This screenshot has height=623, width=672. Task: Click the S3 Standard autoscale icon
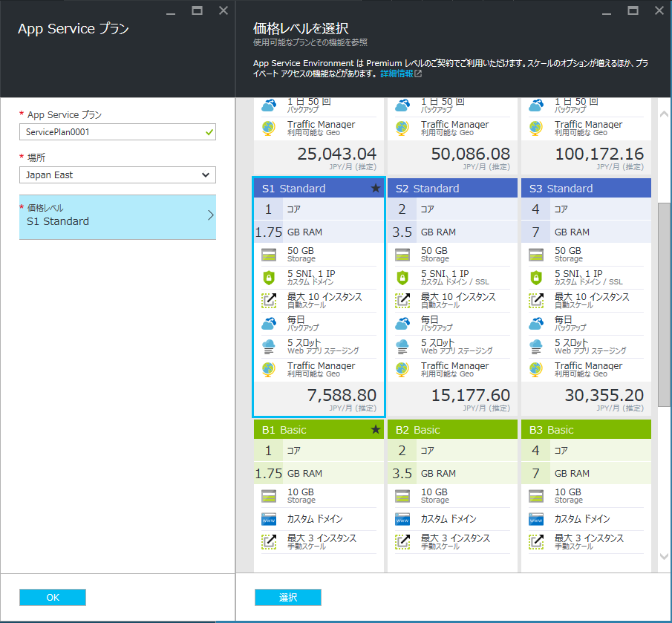click(x=536, y=300)
